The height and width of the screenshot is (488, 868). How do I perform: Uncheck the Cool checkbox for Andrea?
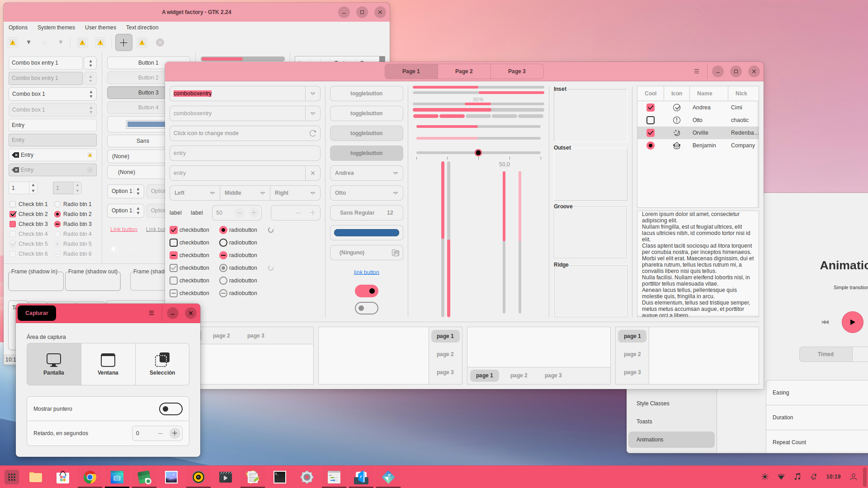tap(651, 108)
